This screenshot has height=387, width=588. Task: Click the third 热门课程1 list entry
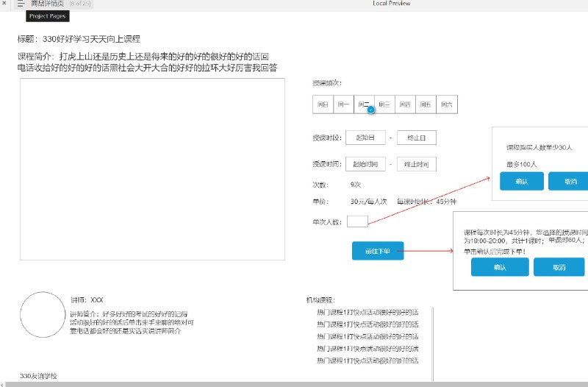coord(367,336)
